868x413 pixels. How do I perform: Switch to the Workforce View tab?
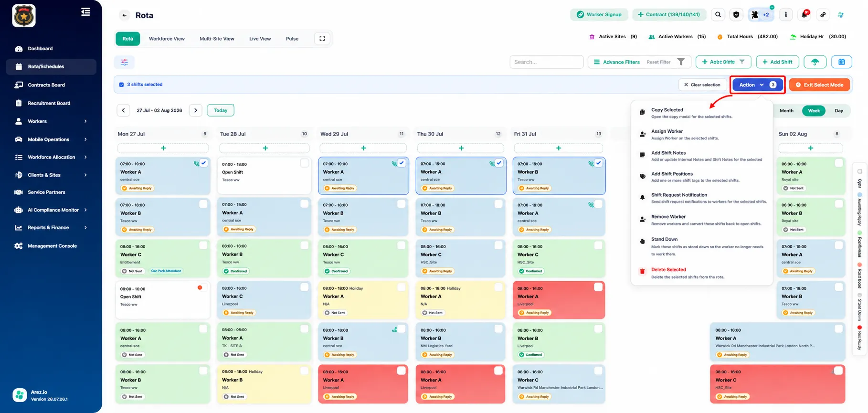[167, 39]
